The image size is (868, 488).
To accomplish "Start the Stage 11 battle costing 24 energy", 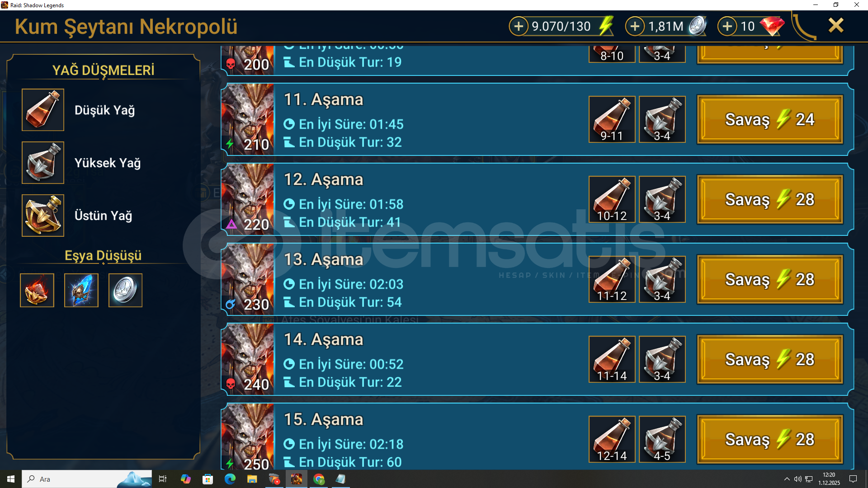I will [x=770, y=119].
